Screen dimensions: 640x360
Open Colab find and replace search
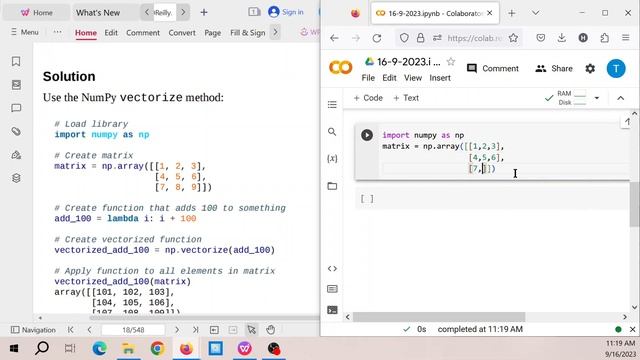332,132
